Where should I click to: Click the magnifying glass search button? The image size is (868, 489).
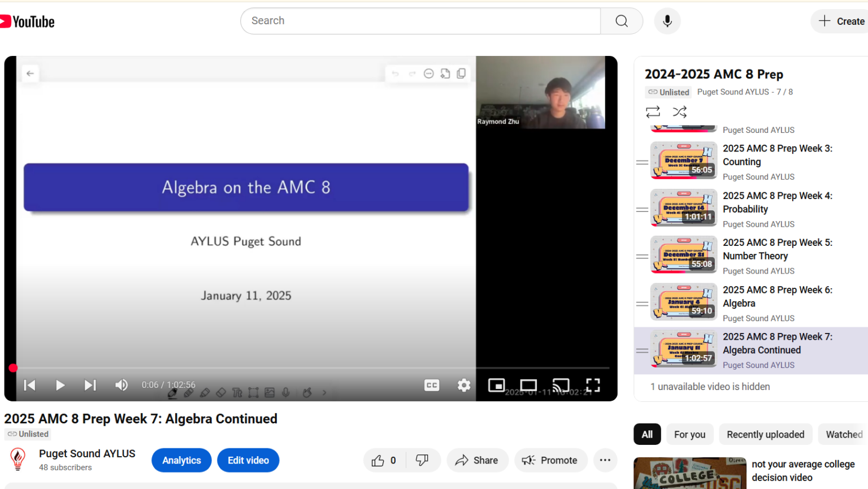[x=622, y=21]
